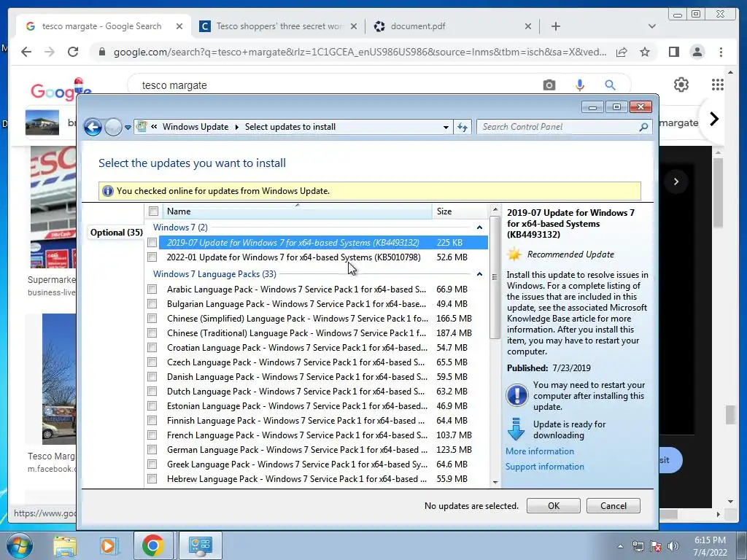Close the document.pdf tab
Image resolution: width=747 pixels, height=560 pixels.
(528, 27)
